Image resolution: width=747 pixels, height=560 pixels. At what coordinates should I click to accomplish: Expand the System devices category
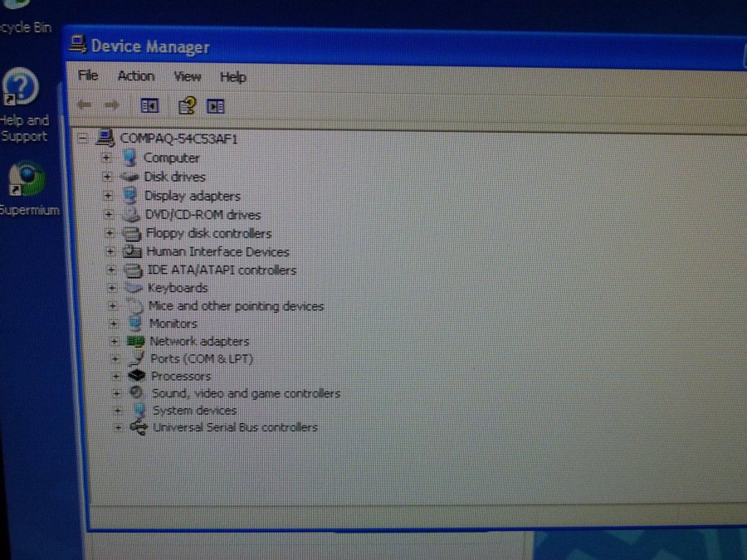(x=118, y=411)
